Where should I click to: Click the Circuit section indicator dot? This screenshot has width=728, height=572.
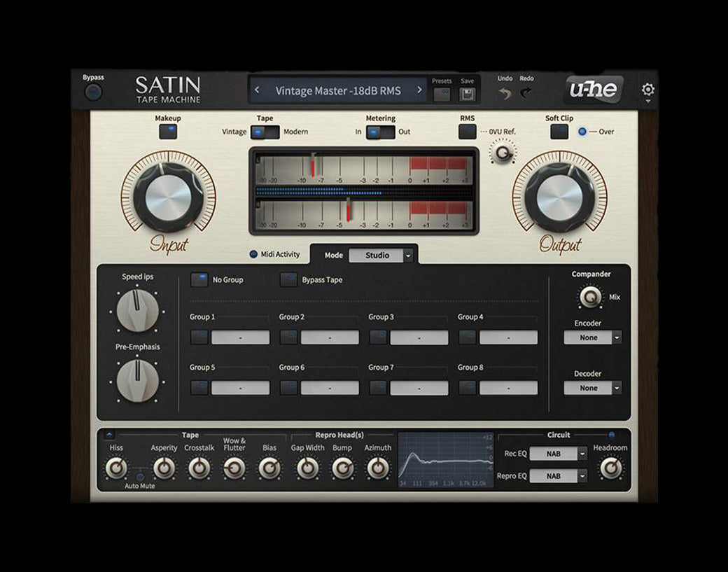point(612,435)
